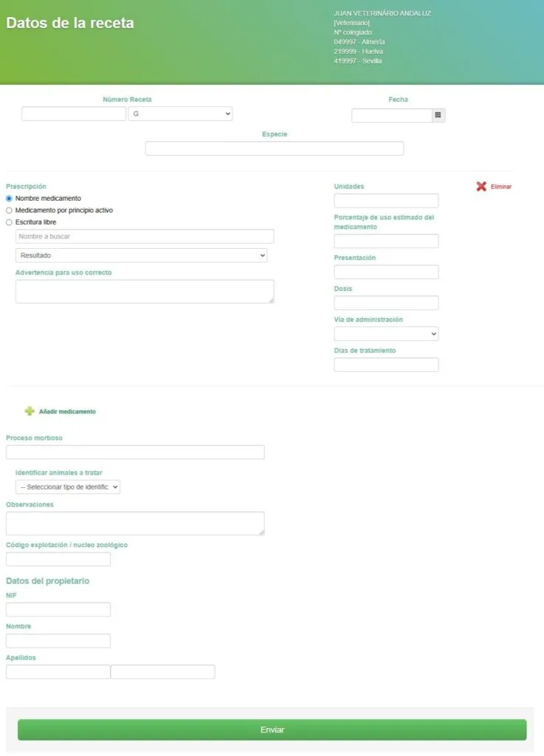Expand the Resultado dropdown list
Viewport: 544px width, 756px height.
(x=141, y=255)
